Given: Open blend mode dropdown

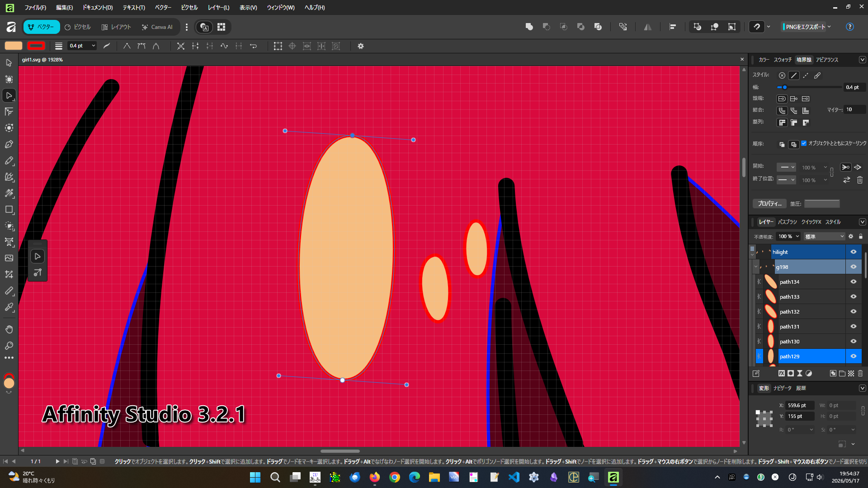Looking at the screenshot, I should [x=825, y=236].
